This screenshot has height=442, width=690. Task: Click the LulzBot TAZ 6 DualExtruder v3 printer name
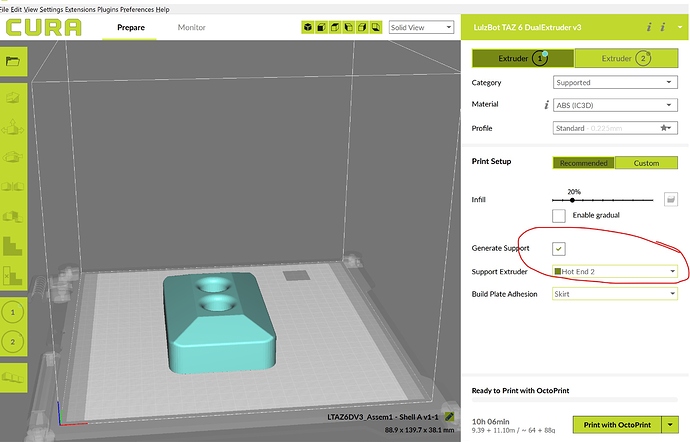point(527,27)
